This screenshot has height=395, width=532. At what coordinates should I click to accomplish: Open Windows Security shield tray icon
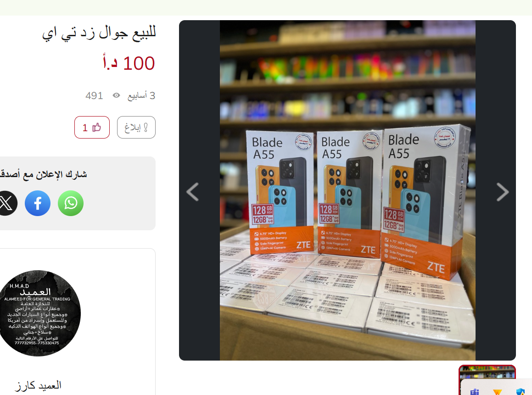tap(520, 392)
